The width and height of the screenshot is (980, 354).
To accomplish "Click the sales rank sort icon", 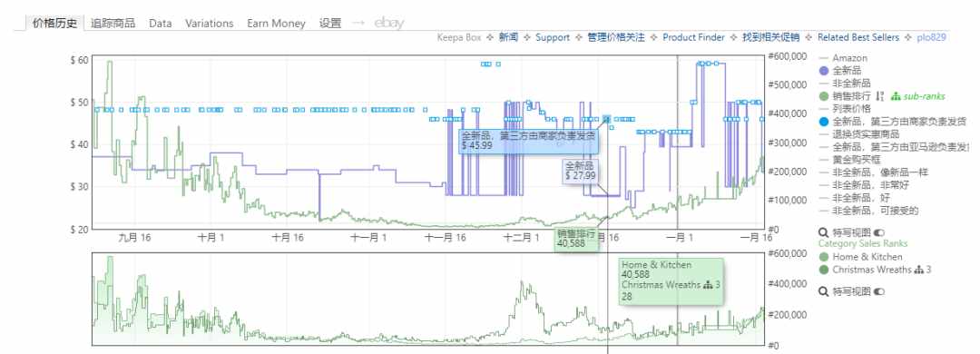I will click(x=879, y=95).
